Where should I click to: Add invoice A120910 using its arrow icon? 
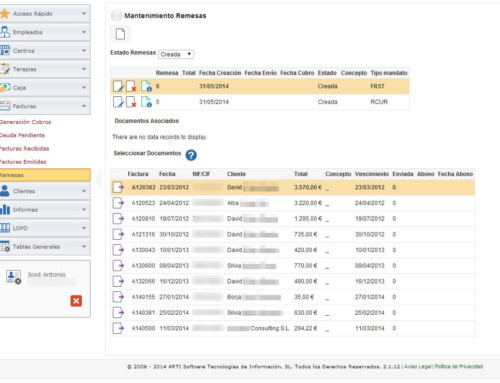click(118, 219)
